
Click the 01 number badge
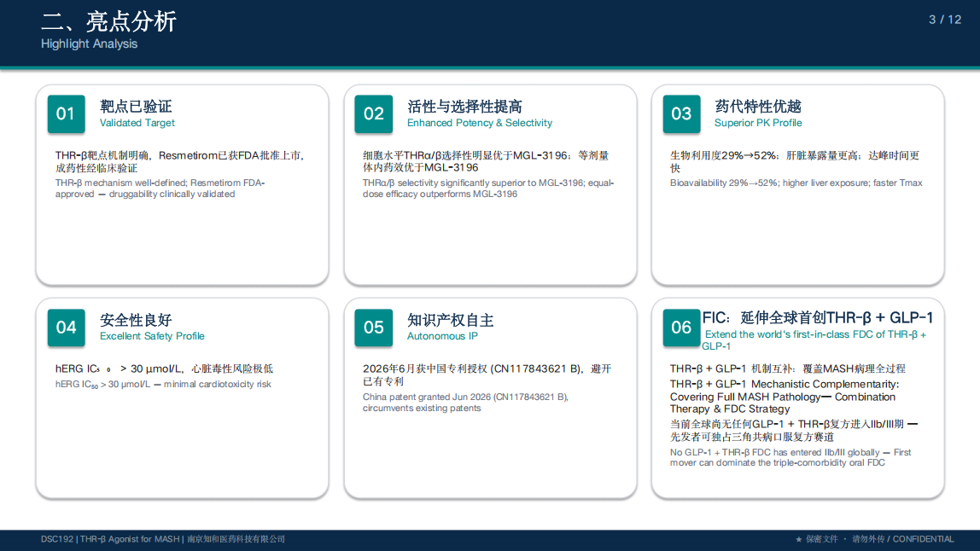pos(67,113)
